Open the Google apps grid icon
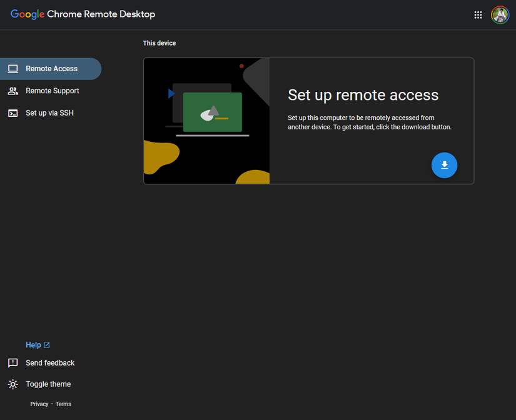The image size is (516, 420). pos(478,14)
